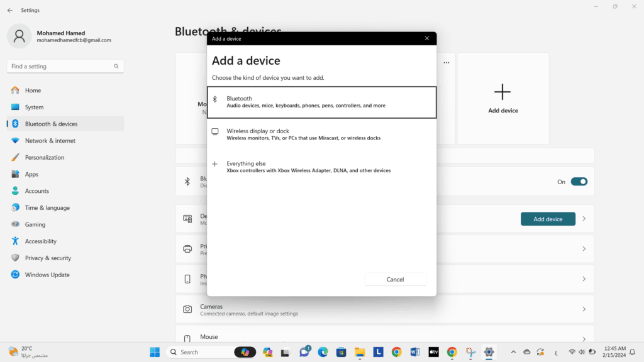644x362 pixels.
Task: Select Everything else device option
Action: pos(321,167)
